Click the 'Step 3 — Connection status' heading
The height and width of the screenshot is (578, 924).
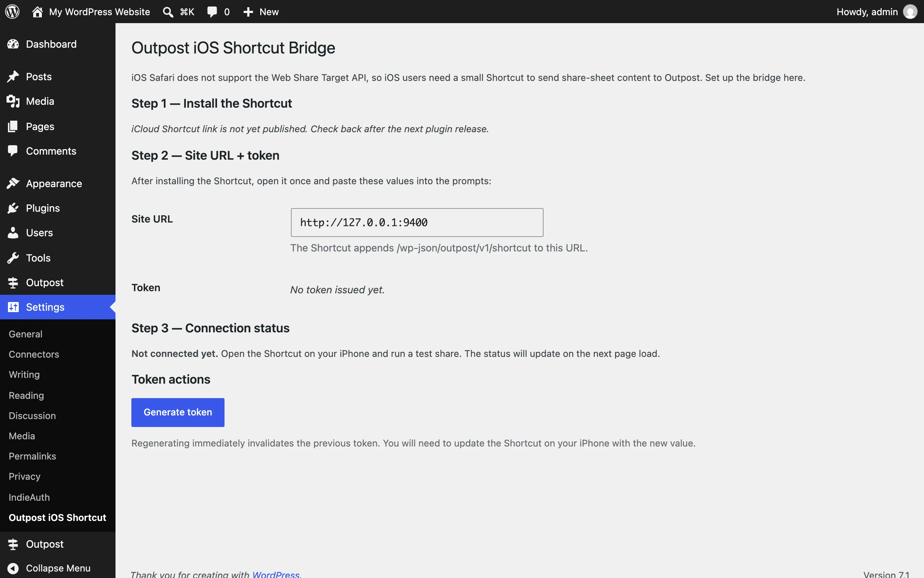point(210,328)
